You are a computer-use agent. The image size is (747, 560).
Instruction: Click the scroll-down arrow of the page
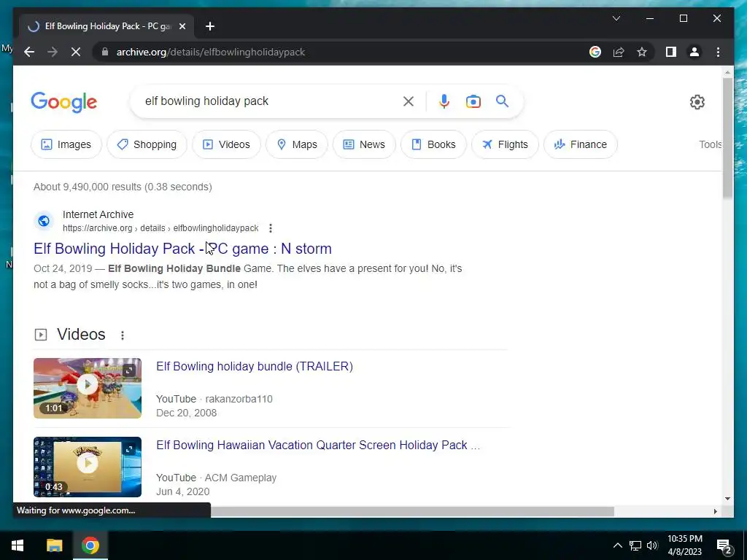(x=727, y=499)
